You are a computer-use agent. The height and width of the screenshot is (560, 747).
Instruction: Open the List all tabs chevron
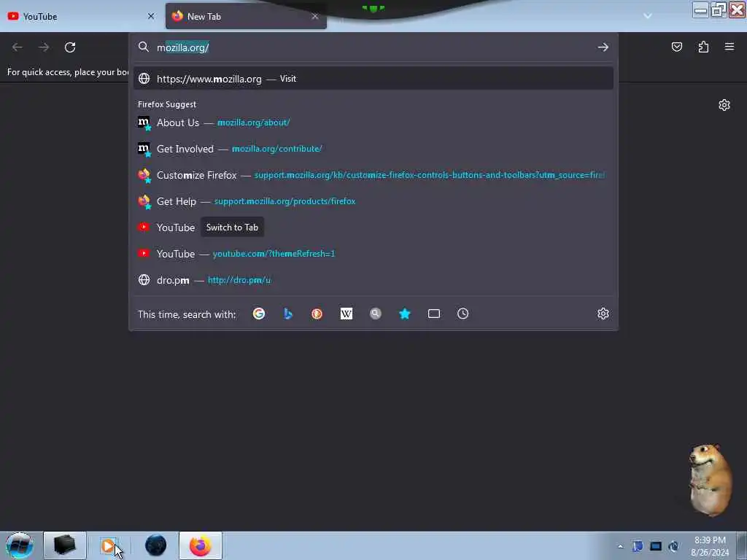pyautogui.click(x=648, y=16)
